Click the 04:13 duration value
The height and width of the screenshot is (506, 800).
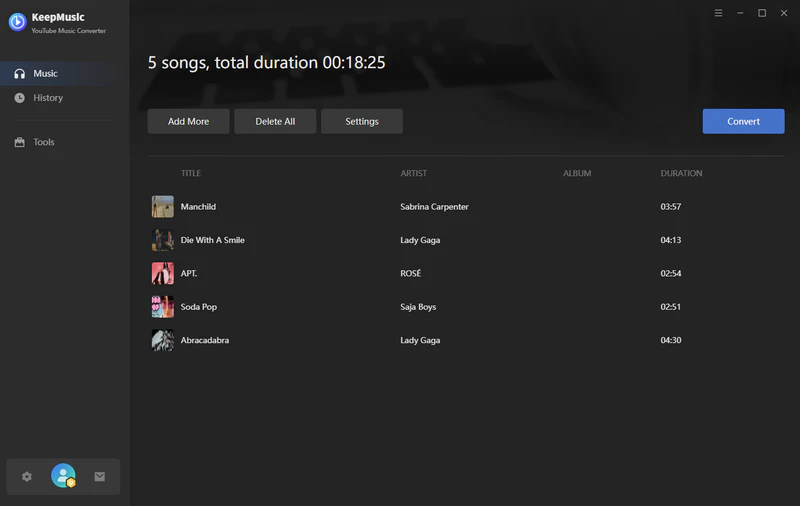click(x=670, y=240)
